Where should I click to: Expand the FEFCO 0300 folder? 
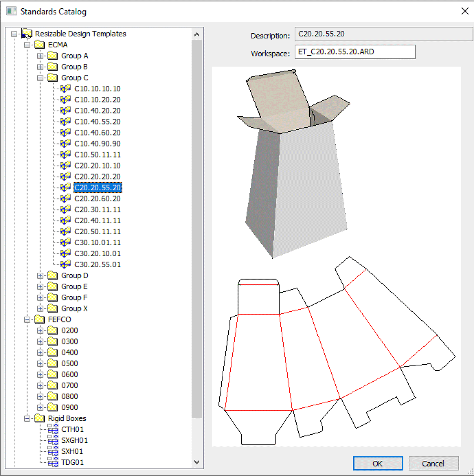40,342
